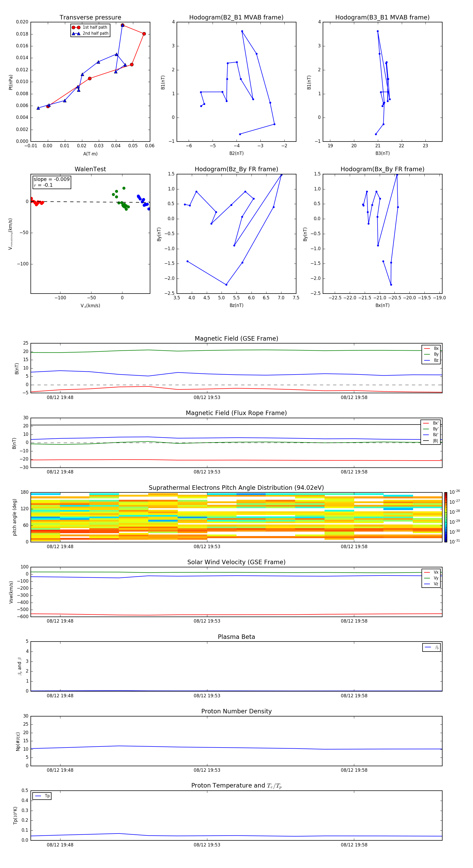Image resolution: width=473 pixels, height=868 pixels.
Task: Select '1st half path' legend entry
Action: pos(95,27)
